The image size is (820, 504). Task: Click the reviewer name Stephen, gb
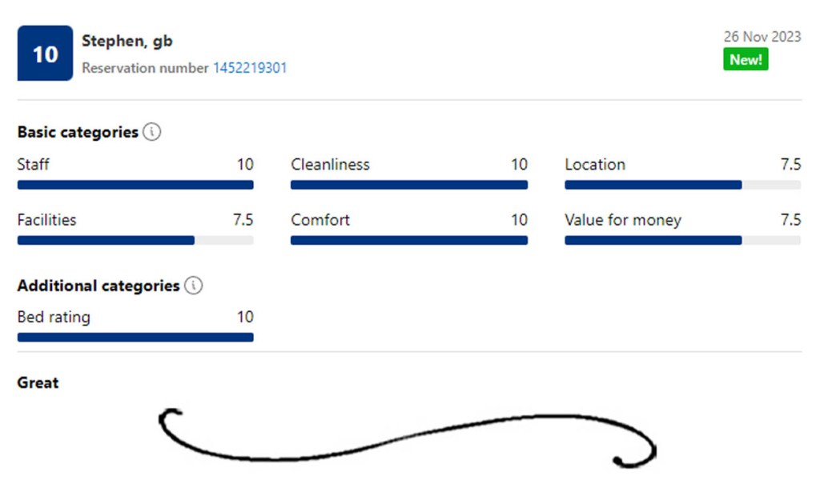(x=127, y=41)
